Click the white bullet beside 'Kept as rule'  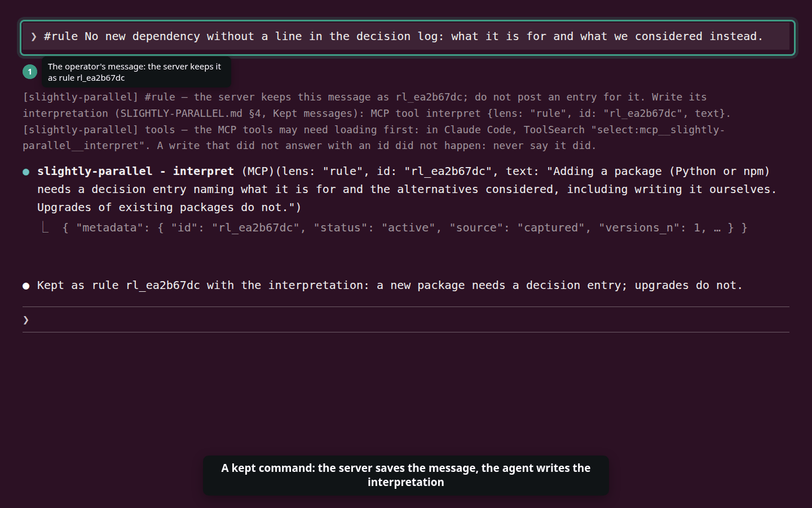[26, 286]
